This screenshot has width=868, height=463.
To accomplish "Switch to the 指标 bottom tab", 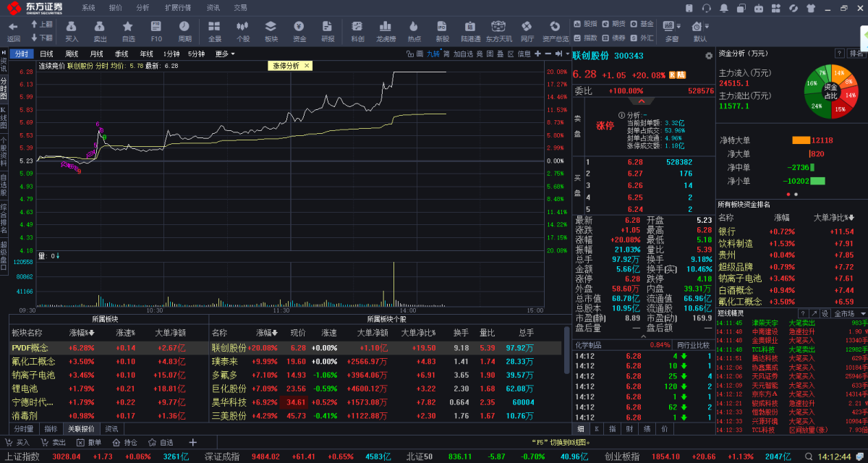I will click(x=51, y=428).
